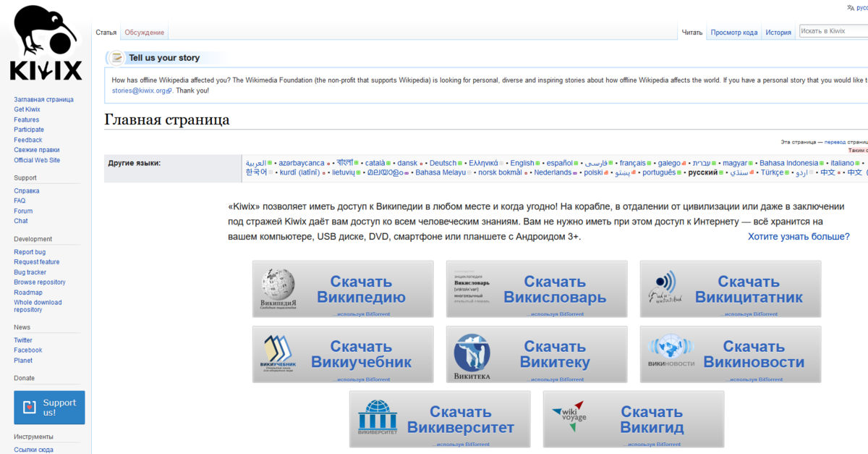Click the heart icon in Support us
The height and width of the screenshot is (454, 868).
tap(29, 408)
